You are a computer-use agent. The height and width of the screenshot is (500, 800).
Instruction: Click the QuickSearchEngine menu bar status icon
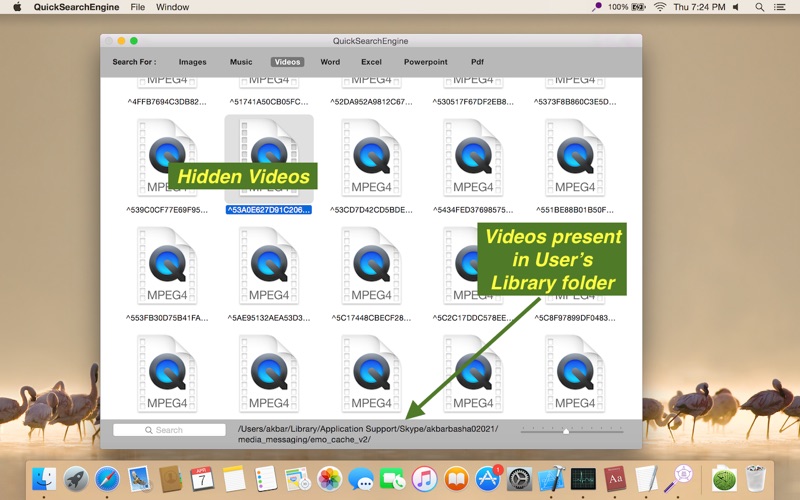click(x=596, y=7)
